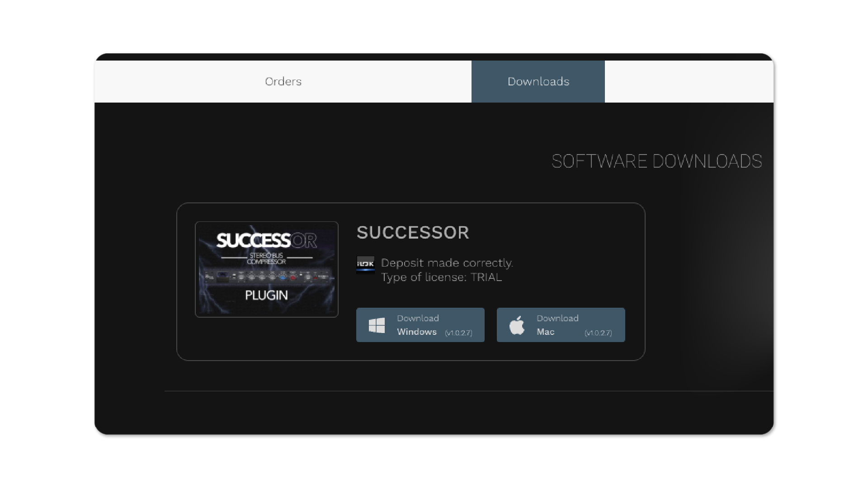
Task: Click the Windows logo icon
Action: 377,325
